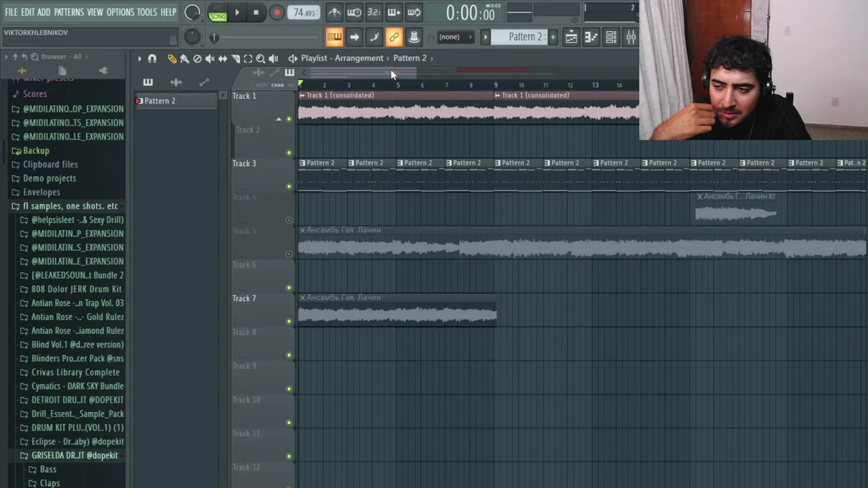
Task: Open the playlist options menu arrow
Action: 140,59
